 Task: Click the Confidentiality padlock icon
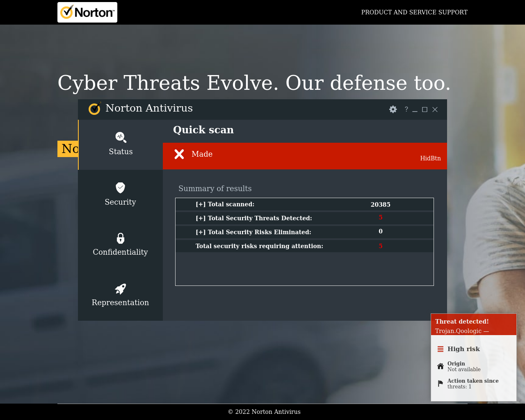[x=120, y=238]
